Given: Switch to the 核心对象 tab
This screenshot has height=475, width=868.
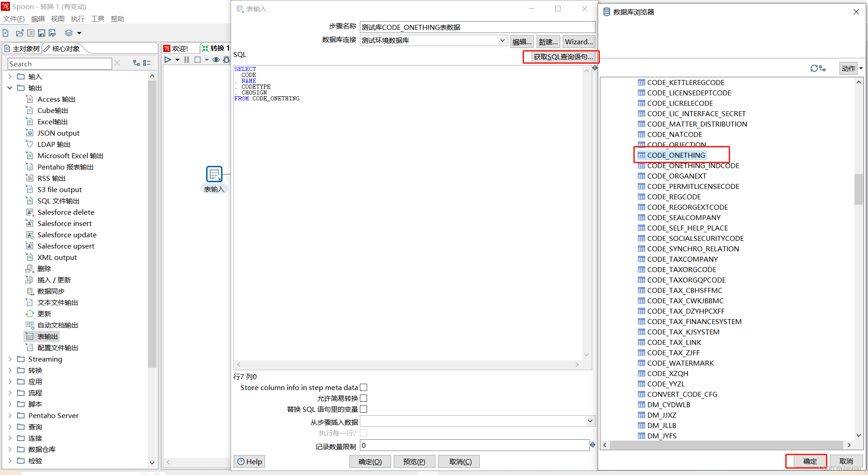Looking at the screenshot, I should [61, 48].
